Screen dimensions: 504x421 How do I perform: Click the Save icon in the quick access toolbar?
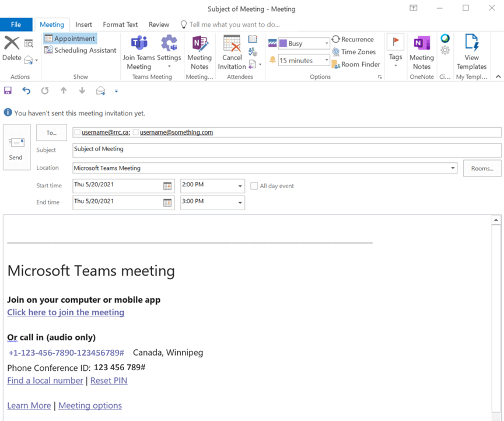[8, 91]
